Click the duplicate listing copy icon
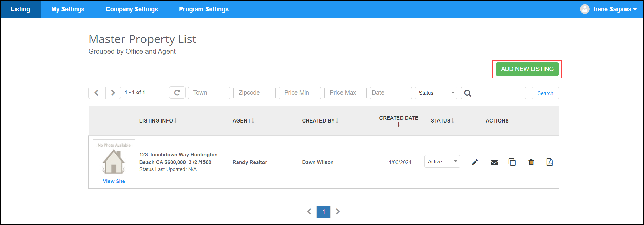644x225 pixels. [512, 162]
